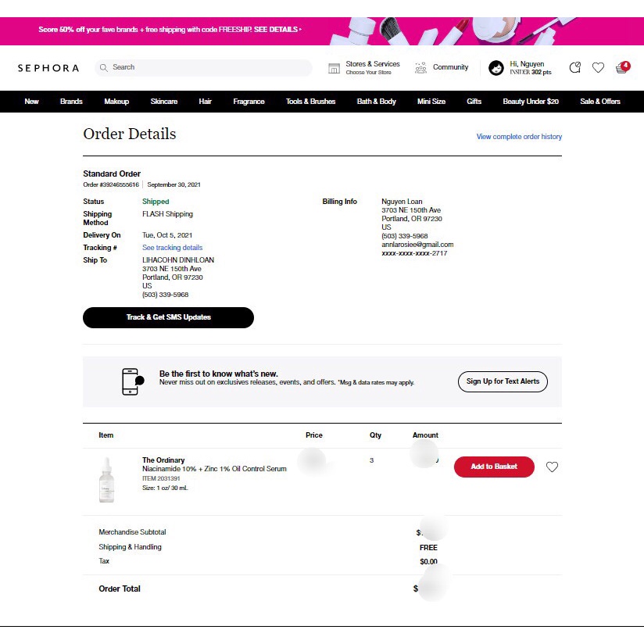Click the Community people icon

[421, 68]
